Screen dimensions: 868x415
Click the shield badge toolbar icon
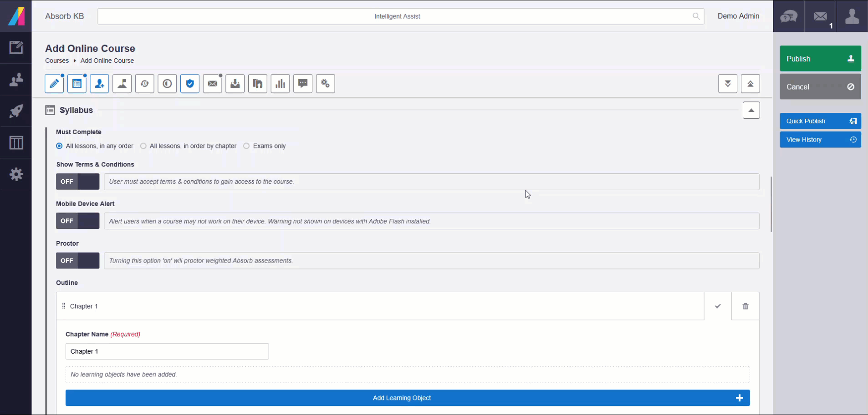(x=190, y=84)
